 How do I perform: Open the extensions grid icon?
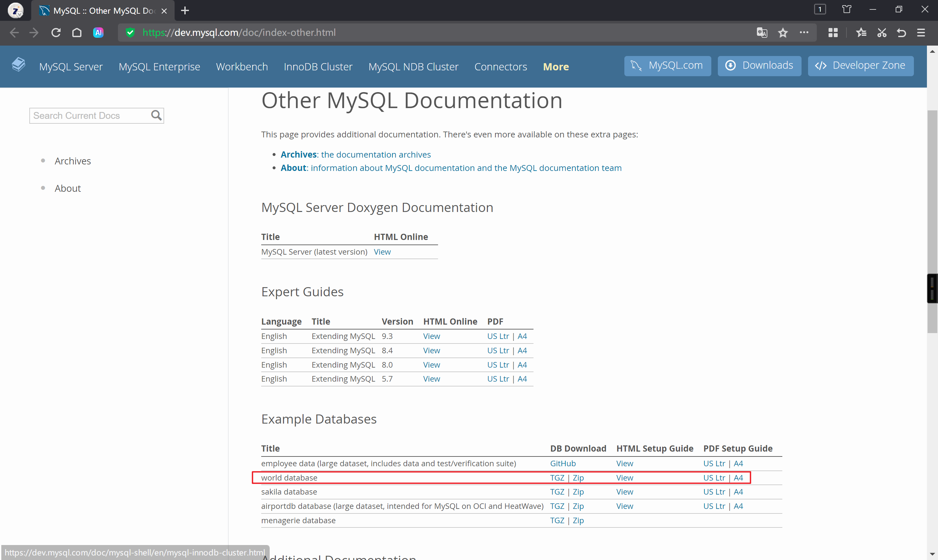click(x=833, y=33)
